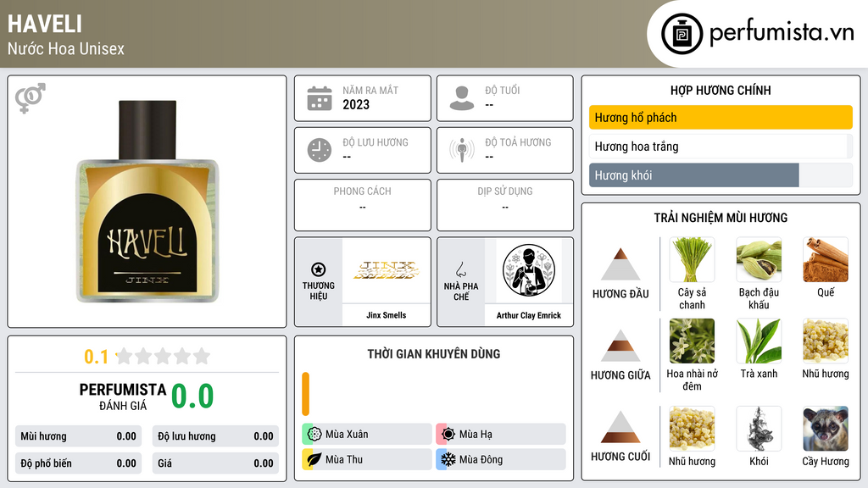
Task: Select the Hương hoa trắng accord bar
Action: click(x=721, y=146)
